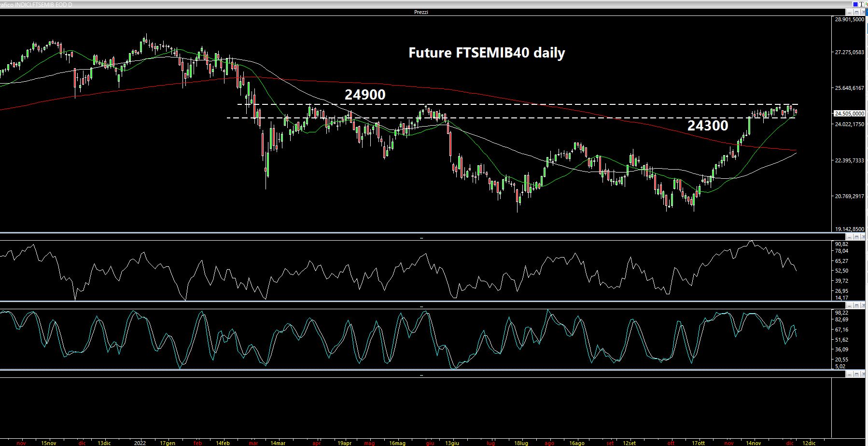Screen dimensions: 868x446
Task: Click the 18lug date on the time axis
Action: [521, 443]
